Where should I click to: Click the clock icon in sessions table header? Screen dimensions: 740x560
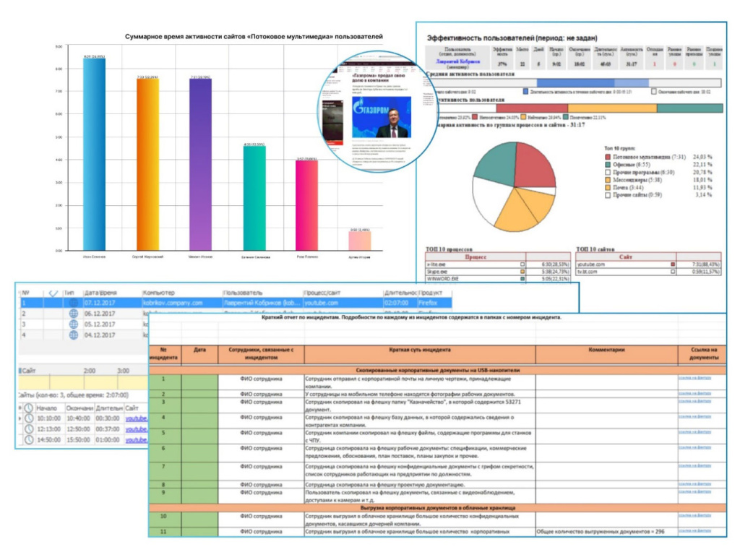point(27,408)
